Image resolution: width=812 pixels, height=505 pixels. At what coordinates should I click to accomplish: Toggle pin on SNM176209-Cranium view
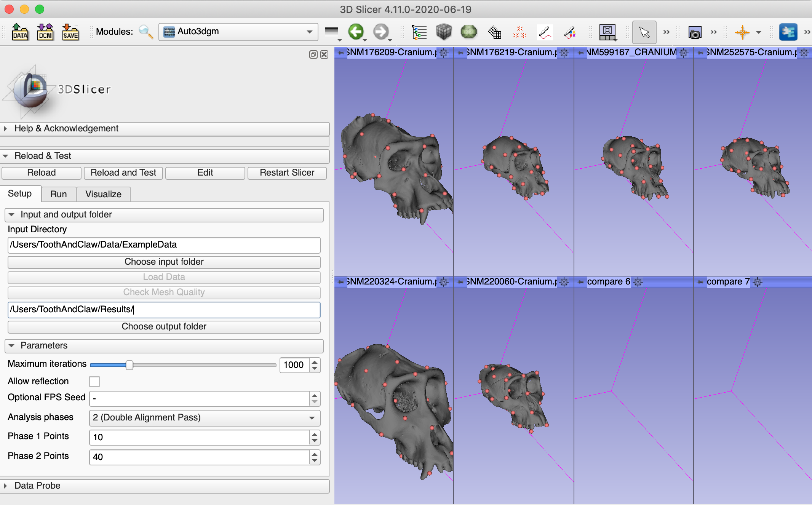pos(341,53)
